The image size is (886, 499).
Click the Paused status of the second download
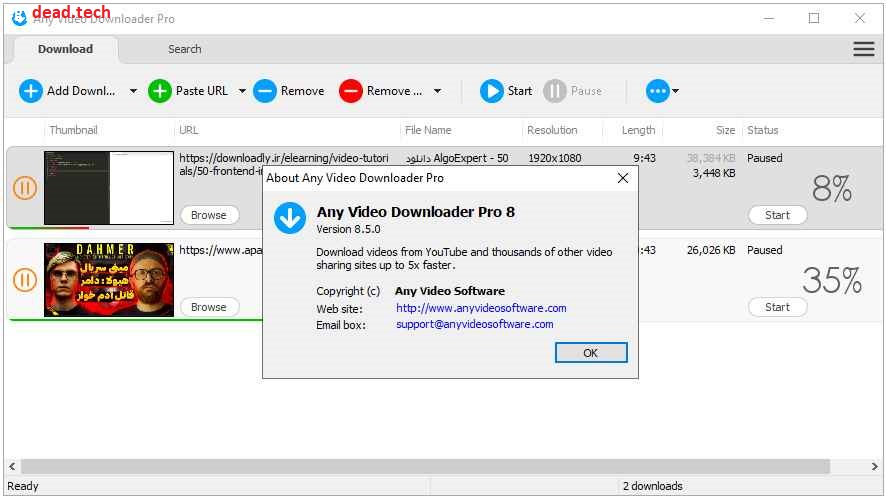pos(765,250)
